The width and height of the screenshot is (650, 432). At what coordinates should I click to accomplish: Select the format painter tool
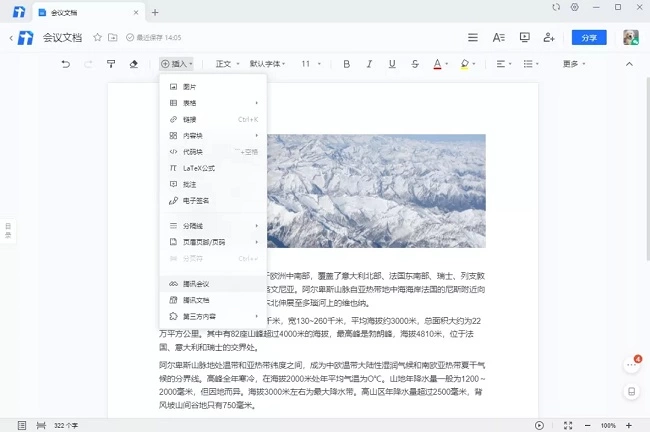(x=111, y=64)
